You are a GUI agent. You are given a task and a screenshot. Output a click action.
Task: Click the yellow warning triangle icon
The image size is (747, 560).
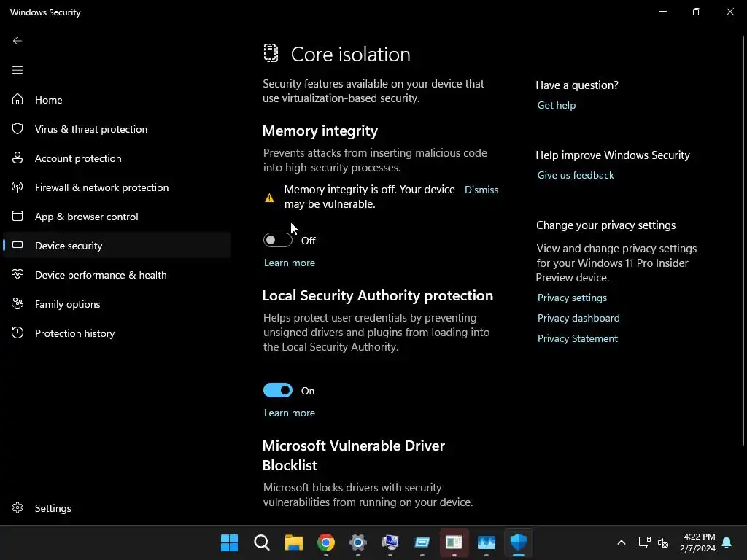(x=269, y=197)
